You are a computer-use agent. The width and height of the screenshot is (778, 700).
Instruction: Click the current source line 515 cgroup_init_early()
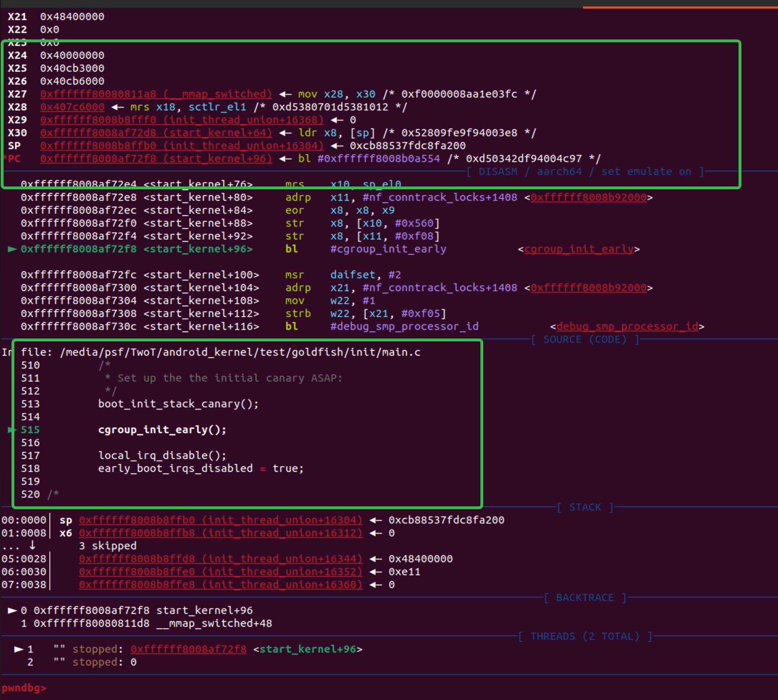[x=162, y=430]
